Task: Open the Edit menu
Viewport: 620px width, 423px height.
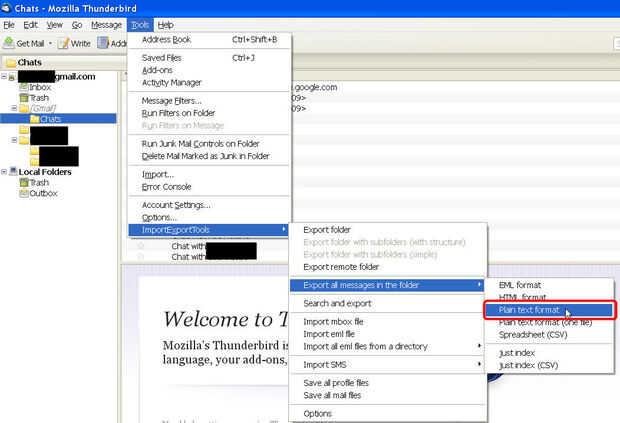Action: [x=30, y=25]
